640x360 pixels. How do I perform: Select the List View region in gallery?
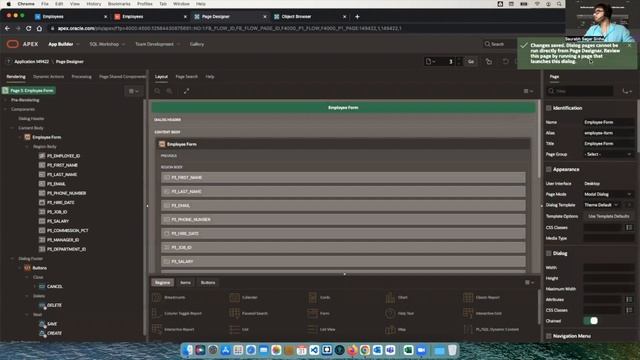click(322, 329)
